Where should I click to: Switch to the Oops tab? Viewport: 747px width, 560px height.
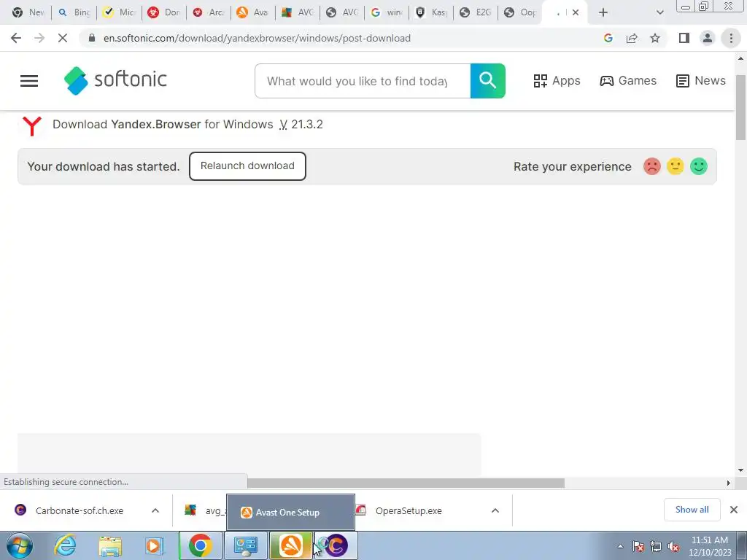(520, 12)
